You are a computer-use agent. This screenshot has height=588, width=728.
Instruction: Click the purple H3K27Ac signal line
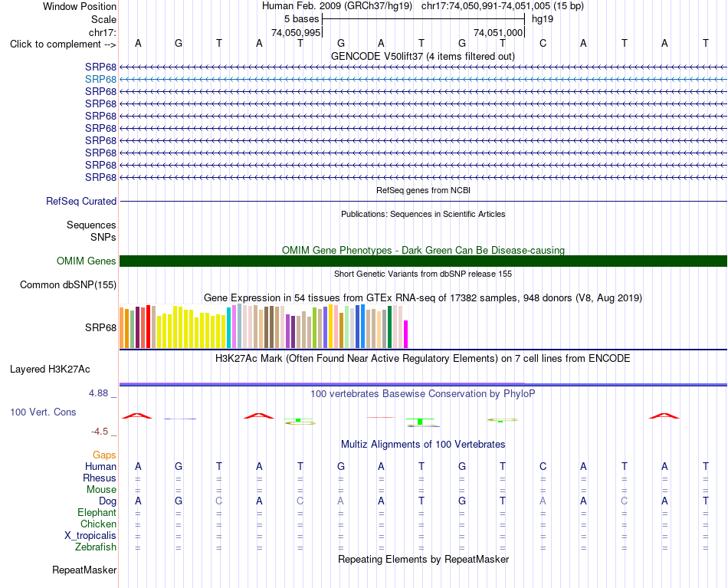coord(423,384)
